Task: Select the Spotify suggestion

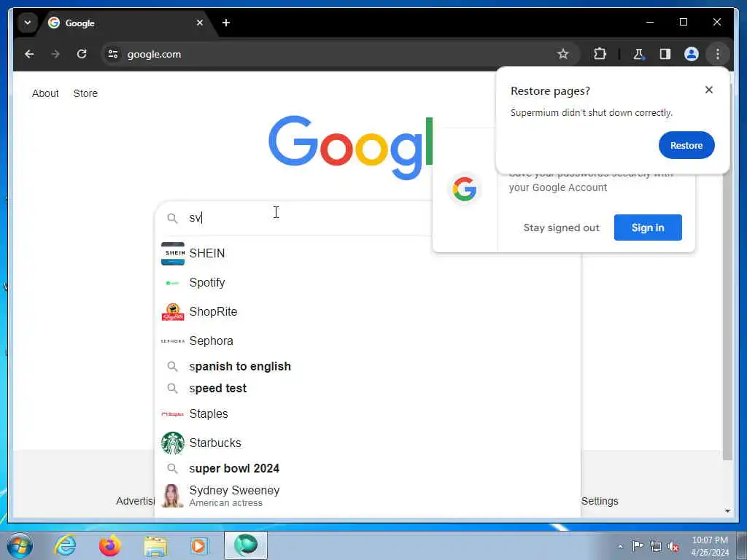Action: pos(368,282)
